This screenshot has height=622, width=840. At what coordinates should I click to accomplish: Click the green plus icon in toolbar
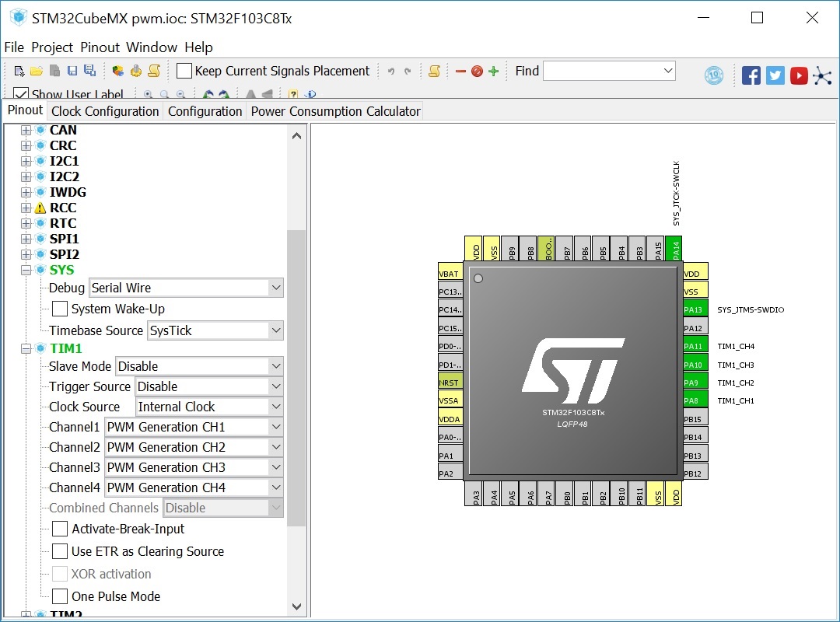pos(493,72)
